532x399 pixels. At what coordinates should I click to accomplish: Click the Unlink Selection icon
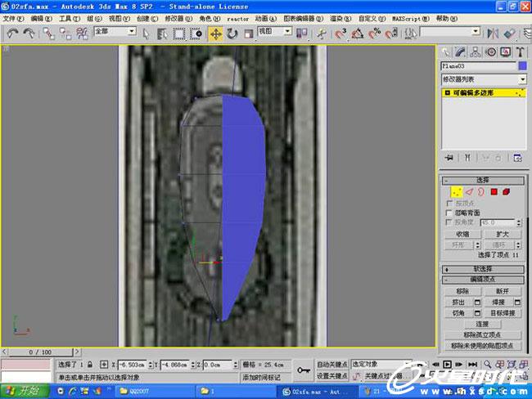pos(65,34)
